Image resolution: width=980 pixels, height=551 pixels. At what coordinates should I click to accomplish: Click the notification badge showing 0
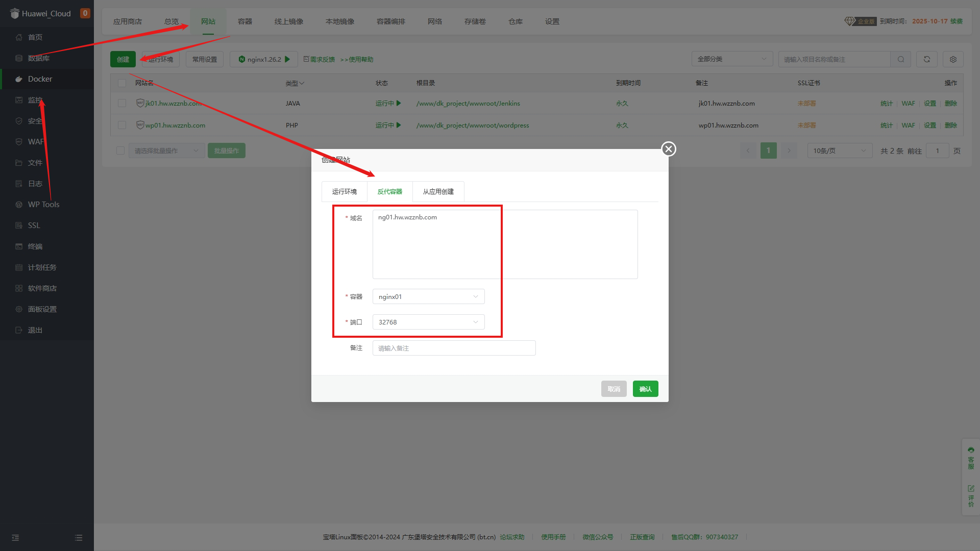point(85,13)
